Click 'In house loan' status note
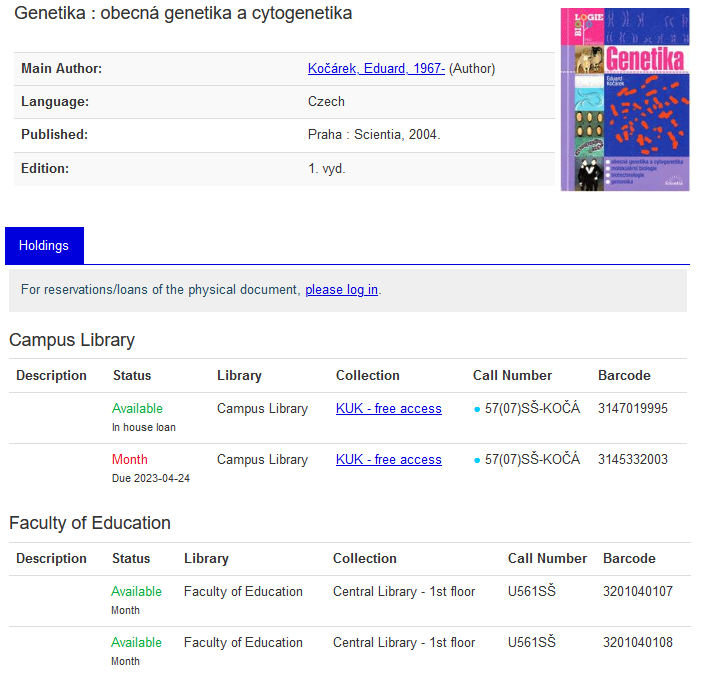 point(144,427)
